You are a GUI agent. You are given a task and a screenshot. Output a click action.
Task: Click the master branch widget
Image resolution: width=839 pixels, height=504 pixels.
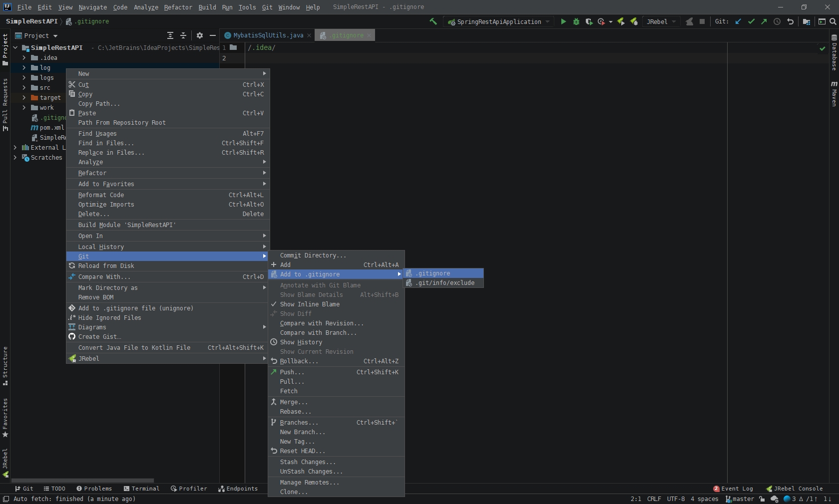[x=740, y=499]
